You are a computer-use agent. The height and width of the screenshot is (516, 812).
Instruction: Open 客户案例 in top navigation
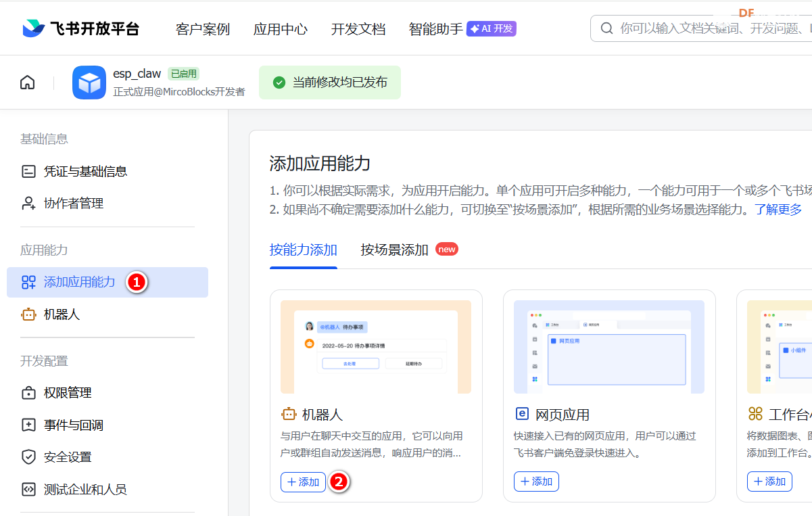click(203, 29)
